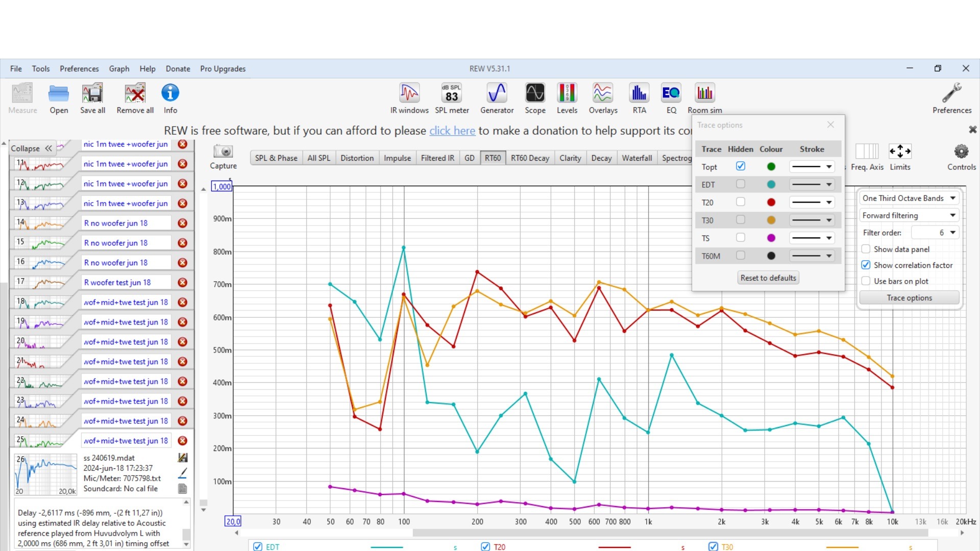Image resolution: width=980 pixels, height=551 pixels.
Task: Remove measurement 25 wof+mid+twe test
Action: pos(182,441)
